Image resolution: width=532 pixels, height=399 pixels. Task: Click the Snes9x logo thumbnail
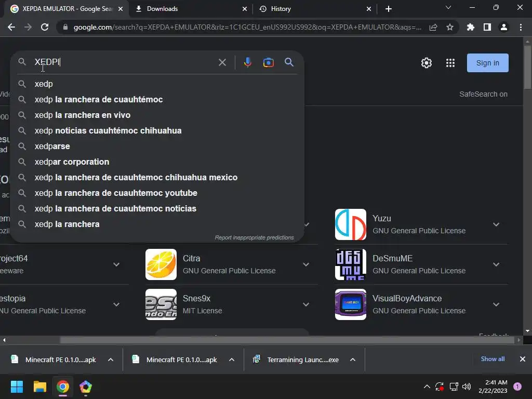click(161, 304)
